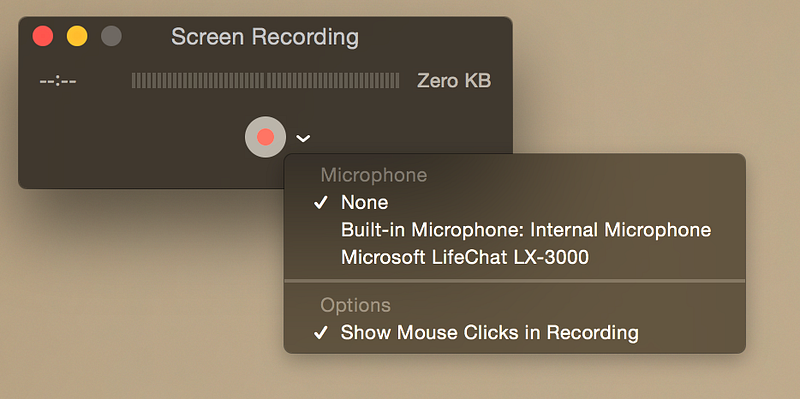Choose Built-in Microphone: Internal Microphone
The height and width of the screenshot is (399, 800).
514,230
